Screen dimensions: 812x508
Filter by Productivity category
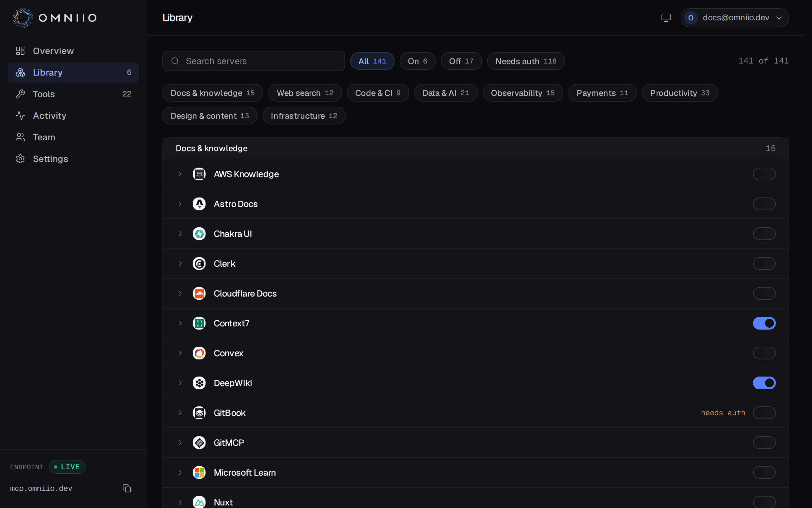tap(680, 93)
